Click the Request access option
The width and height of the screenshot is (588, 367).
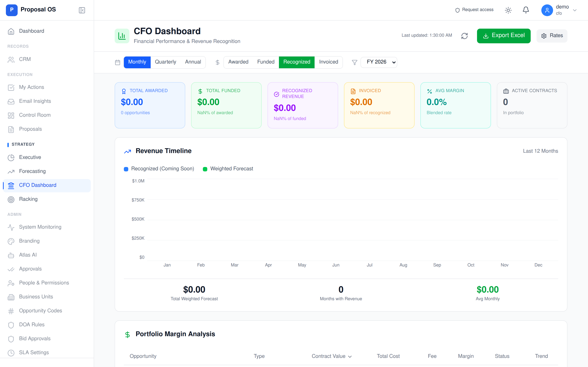coord(474,10)
